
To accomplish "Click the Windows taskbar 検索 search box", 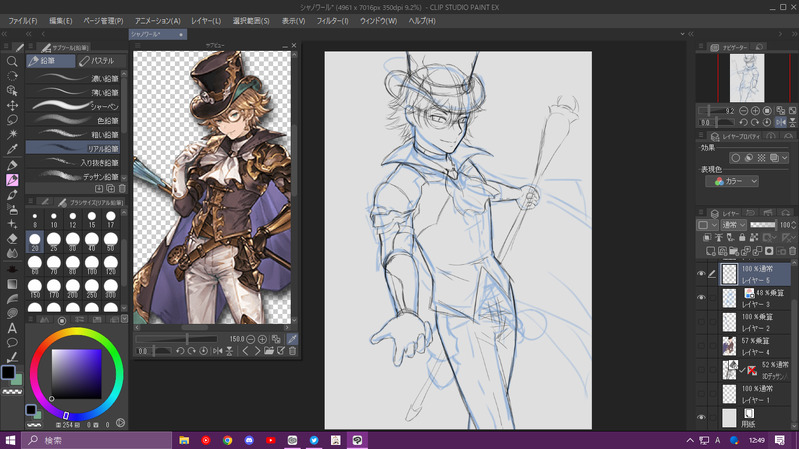I will (96, 440).
